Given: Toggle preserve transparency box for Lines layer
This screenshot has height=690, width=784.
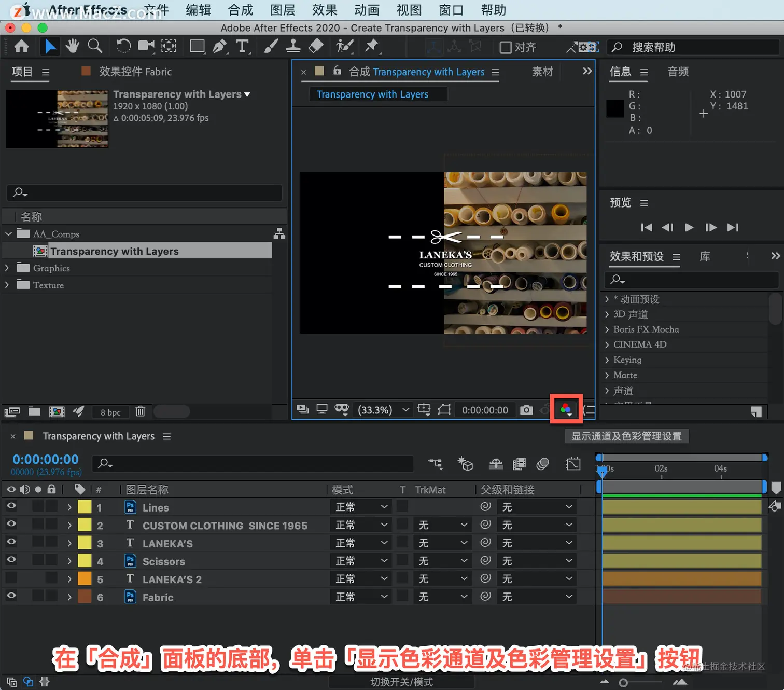Looking at the screenshot, I should tap(402, 506).
